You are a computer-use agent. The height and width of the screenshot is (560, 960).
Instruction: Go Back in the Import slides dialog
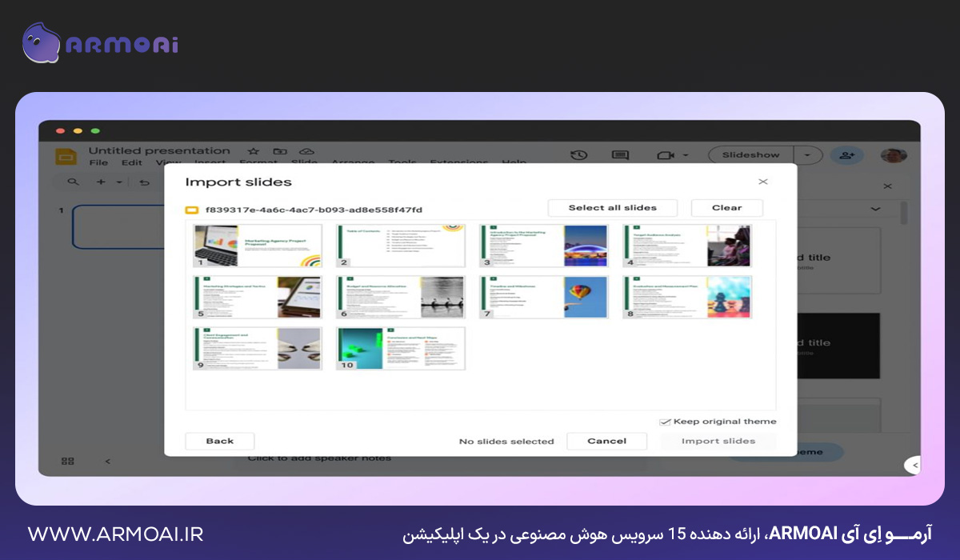pos(219,440)
